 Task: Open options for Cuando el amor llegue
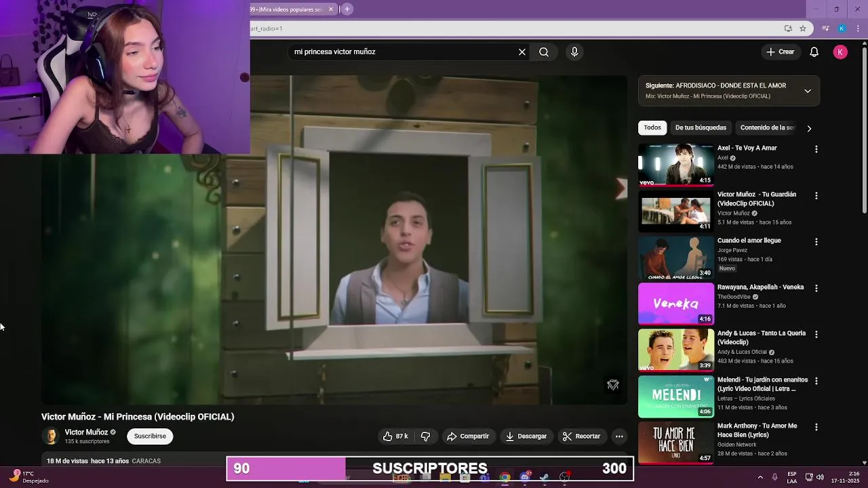816,242
